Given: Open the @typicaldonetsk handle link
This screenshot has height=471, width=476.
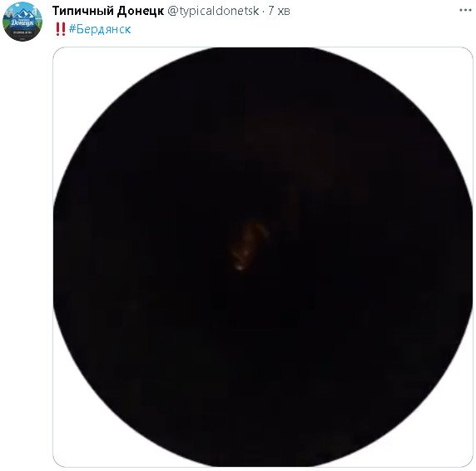Looking at the screenshot, I should [213, 11].
